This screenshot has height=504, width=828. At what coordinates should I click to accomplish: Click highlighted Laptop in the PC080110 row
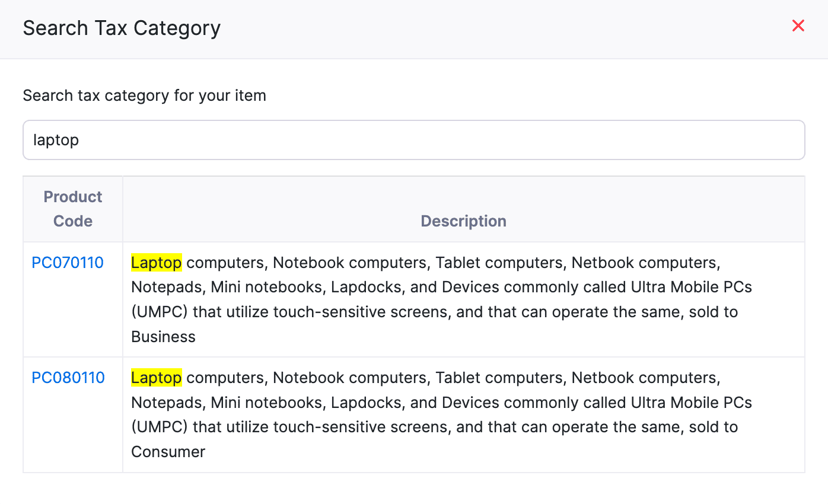tap(157, 378)
